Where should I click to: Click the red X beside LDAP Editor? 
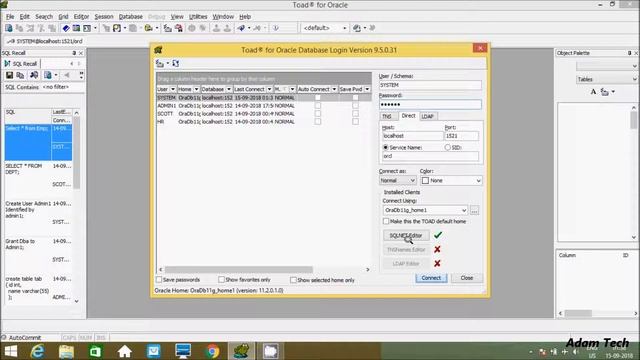(x=437, y=264)
